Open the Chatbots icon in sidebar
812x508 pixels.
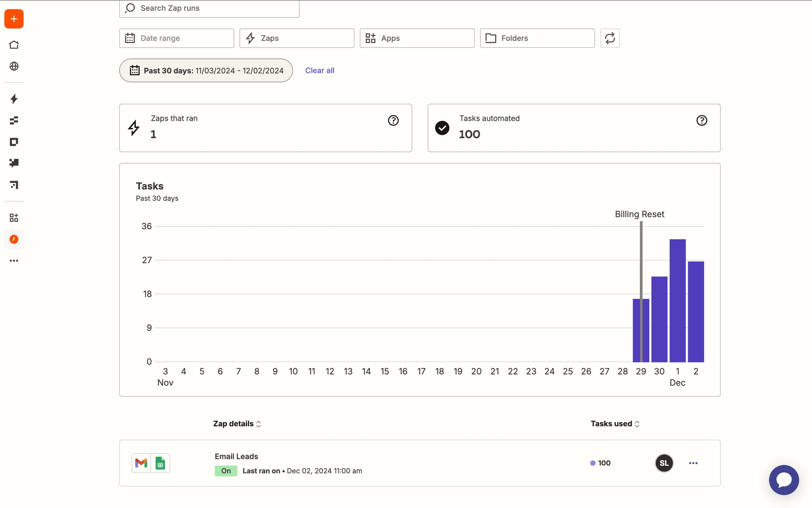tap(14, 163)
